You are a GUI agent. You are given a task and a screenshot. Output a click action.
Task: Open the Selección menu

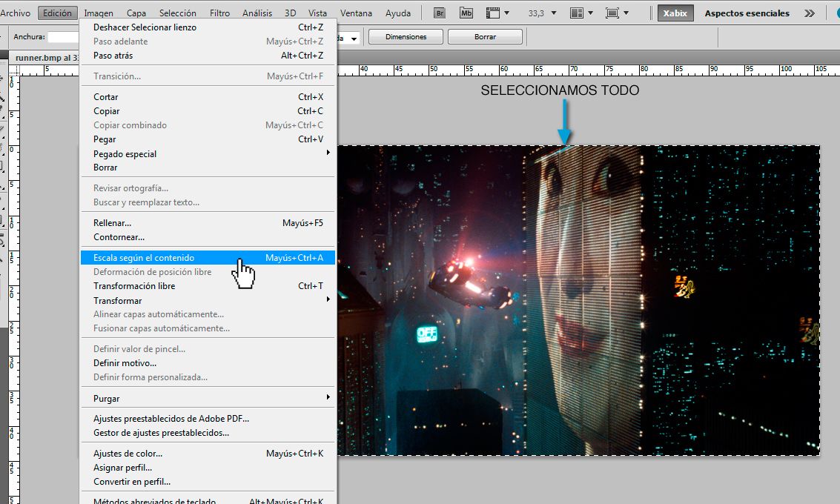click(177, 13)
